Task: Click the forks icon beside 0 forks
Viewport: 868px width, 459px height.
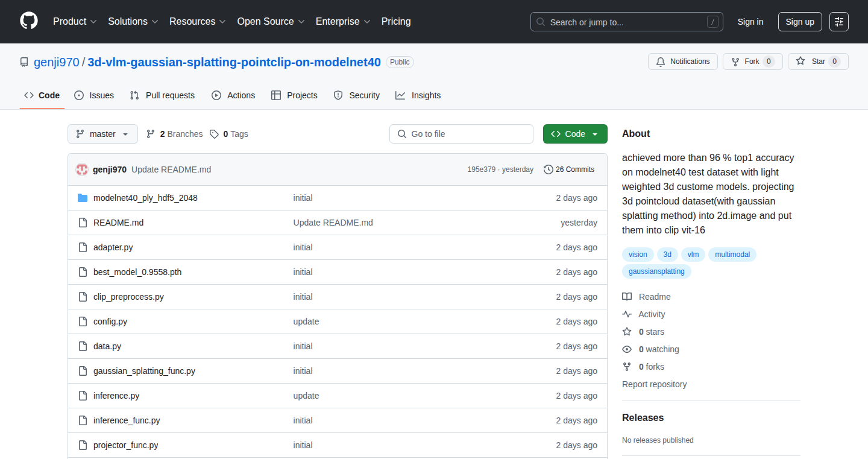Action: click(x=627, y=367)
